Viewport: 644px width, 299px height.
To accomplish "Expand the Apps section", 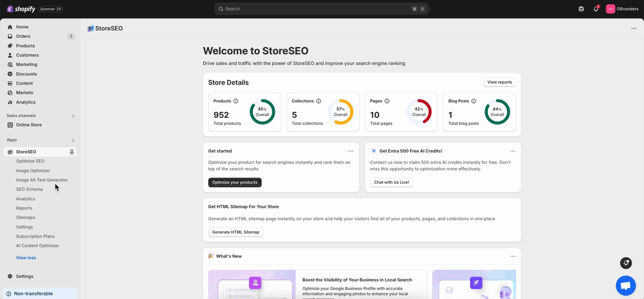I will pyautogui.click(x=73, y=140).
